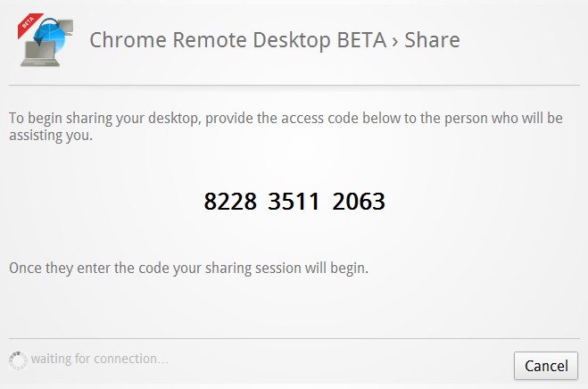
Task: Click the breadcrumb chevron before Share
Action: 395,42
